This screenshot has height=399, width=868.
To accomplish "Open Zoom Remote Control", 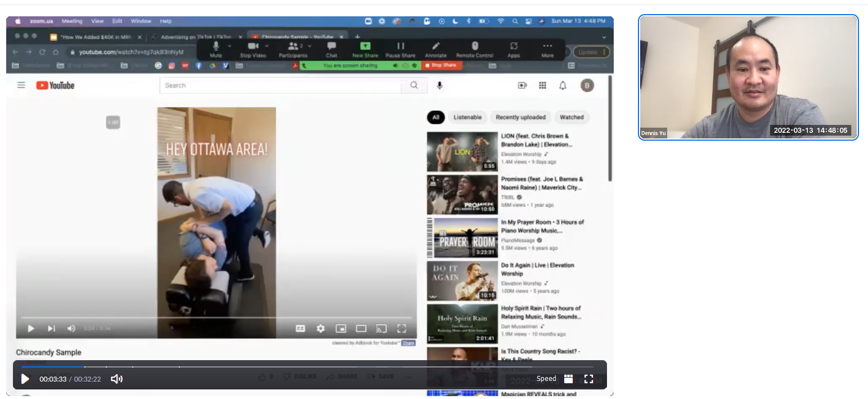I will pyautogui.click(x=474, y=49).
